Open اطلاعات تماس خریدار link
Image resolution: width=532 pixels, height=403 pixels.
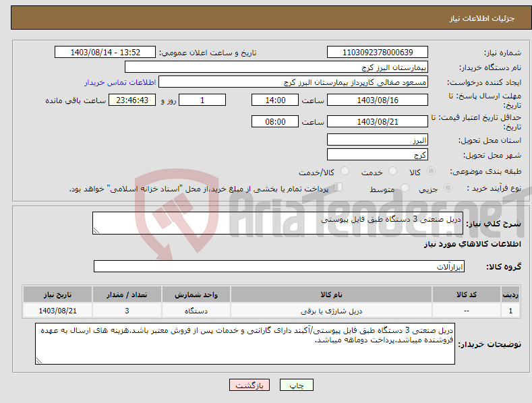pyautogui.click(x=120, y=82)
